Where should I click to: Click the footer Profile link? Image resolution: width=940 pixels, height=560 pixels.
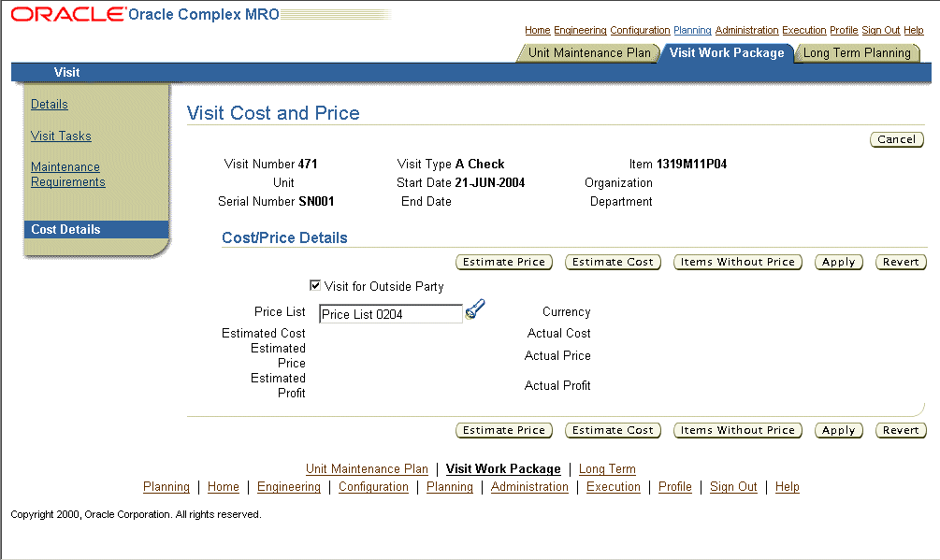(675, 487)
